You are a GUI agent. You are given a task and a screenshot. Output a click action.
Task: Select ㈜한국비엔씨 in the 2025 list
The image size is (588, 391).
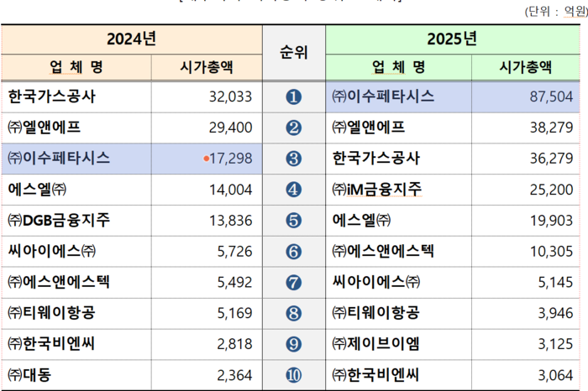click(375, 374)
